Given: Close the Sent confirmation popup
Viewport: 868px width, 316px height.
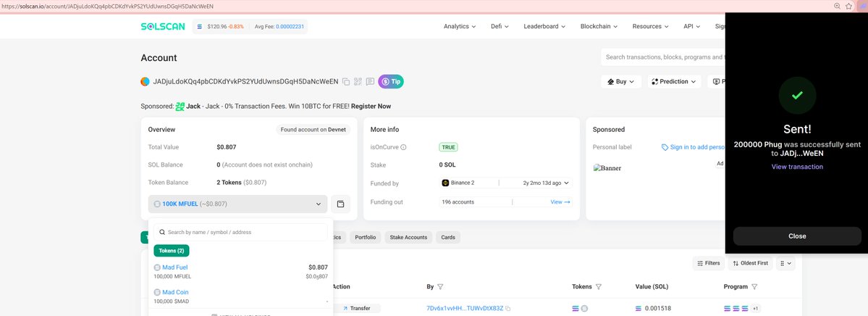Looking at the screenshot, I should point(797,236).
